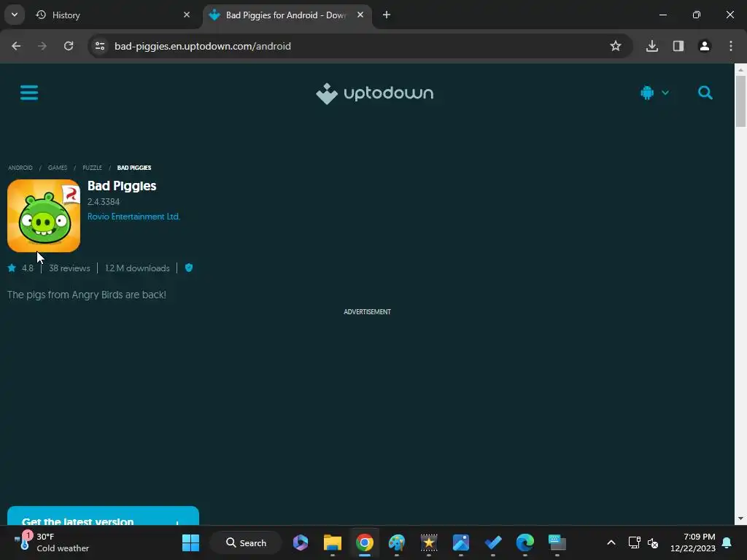Close the Bad Piggies tab
Image resolution: width=747 pixels, height=560 pixels.
360,15
